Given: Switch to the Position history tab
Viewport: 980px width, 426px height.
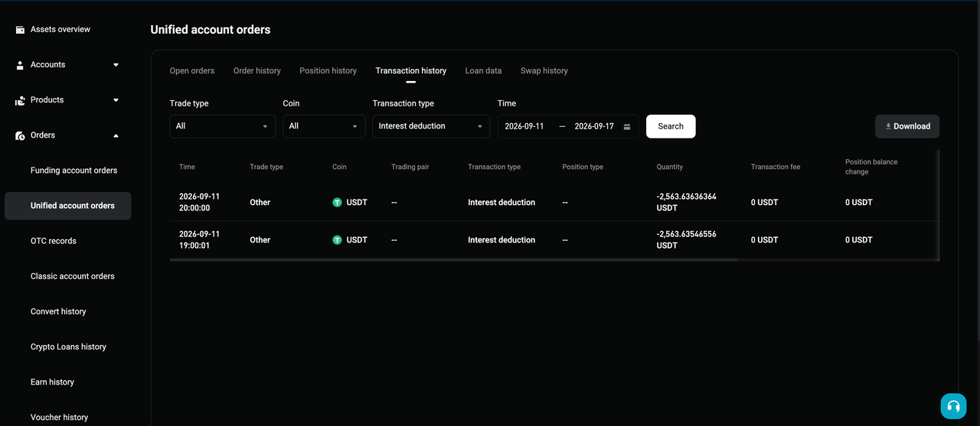Looking at the screenshot, I should (x=328, y=70).
